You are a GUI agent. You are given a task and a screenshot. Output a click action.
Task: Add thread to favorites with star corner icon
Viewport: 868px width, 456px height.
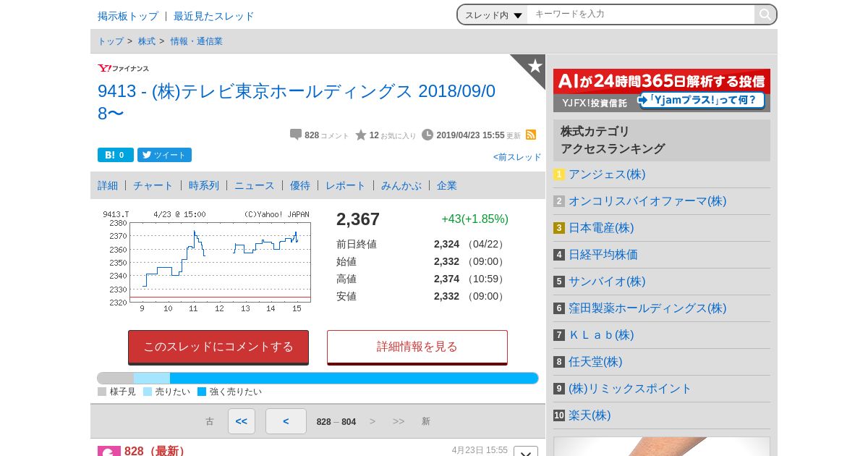click(534, 67)
